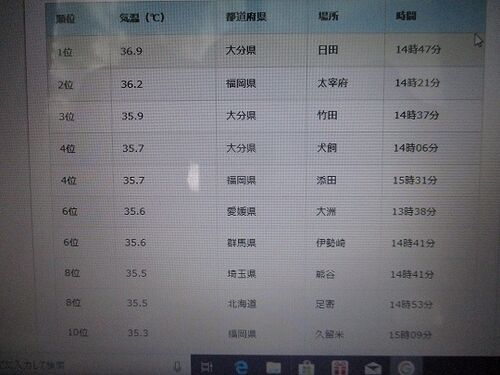Open Task View on the taskbar
500x375 pixels.
tap(207, 367)
